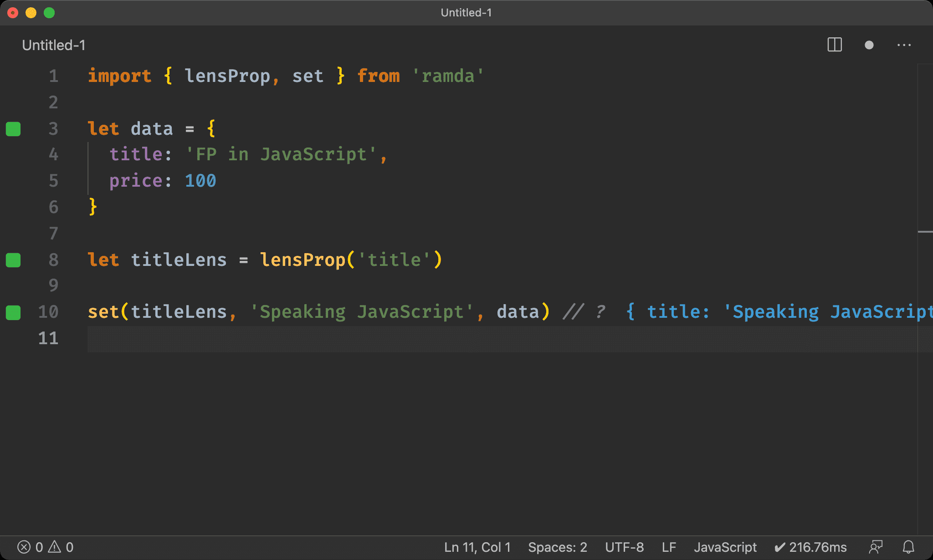The height and width of the screenshot is (560, 933).
Task: Change end of line sequence LF
Action: [669, 547]
